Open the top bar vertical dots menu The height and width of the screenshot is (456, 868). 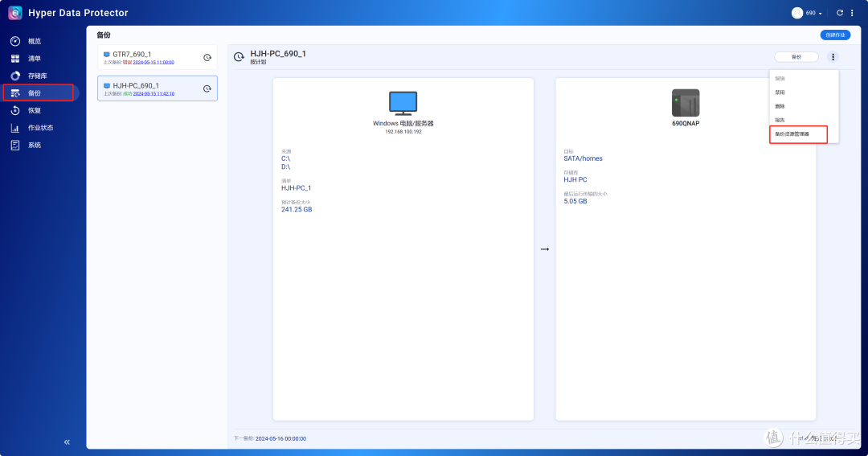click(x=852, y=13)
